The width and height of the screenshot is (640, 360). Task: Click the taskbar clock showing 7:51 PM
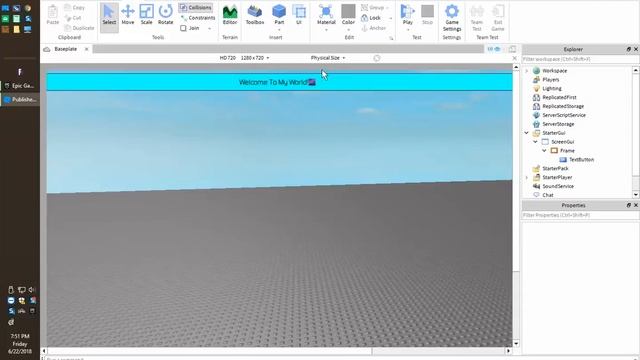point(20,344)
